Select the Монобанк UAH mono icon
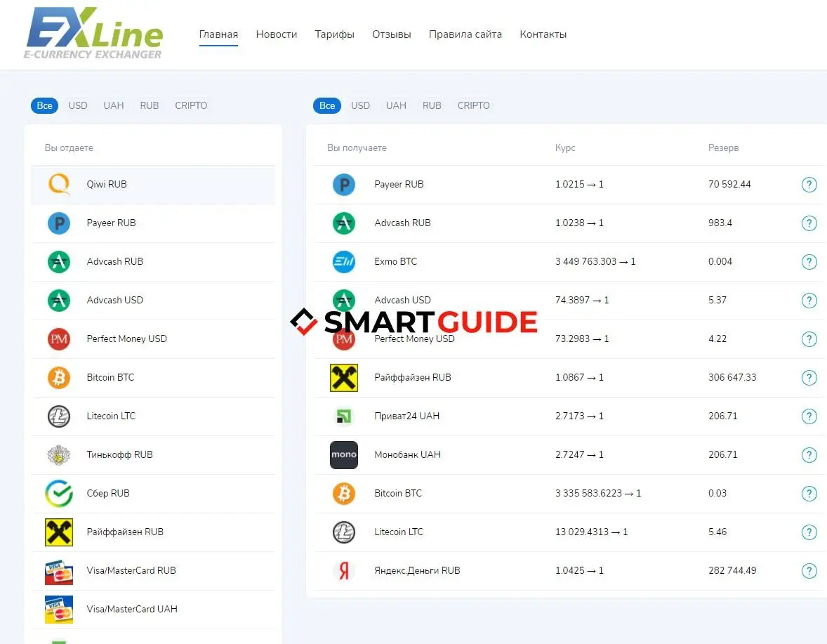Viewport: 827px width, 644px height. (344, 454)
